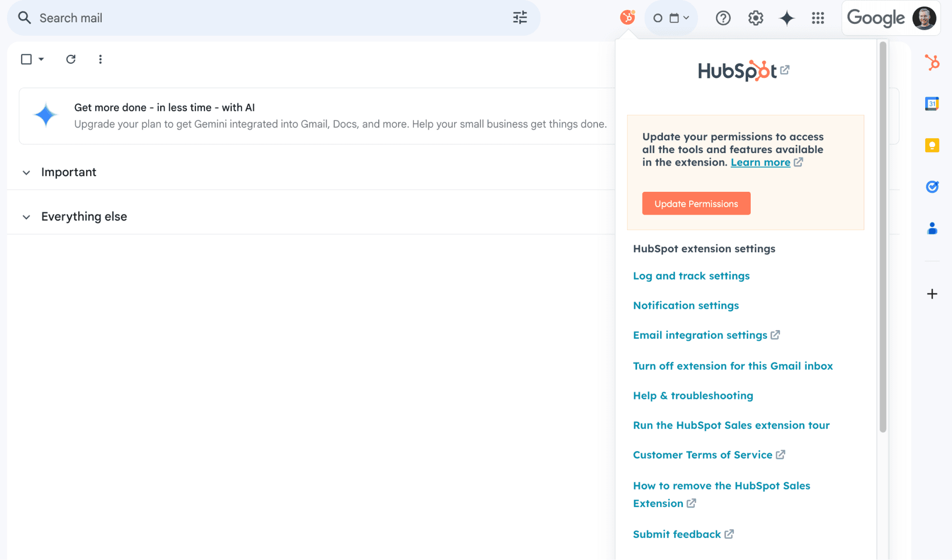Click plus to get add-ons

click(x=932, y=294)
